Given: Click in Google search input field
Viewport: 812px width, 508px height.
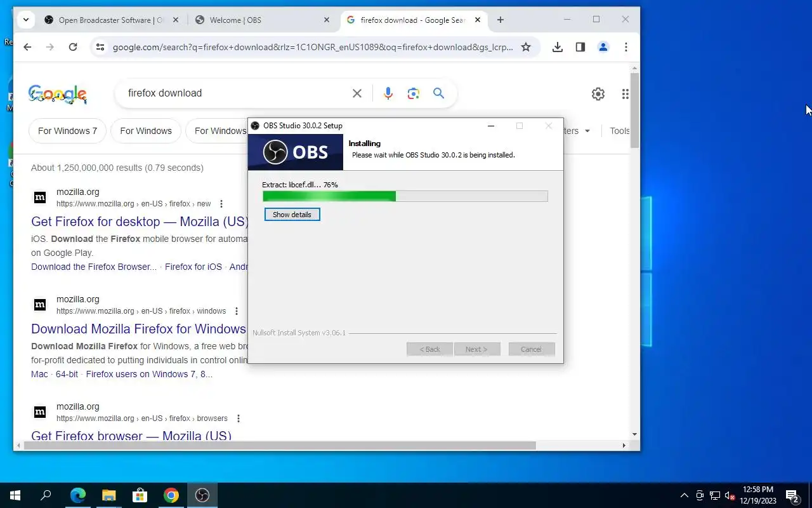Looking at the screenshot, I should pos(236,93).
